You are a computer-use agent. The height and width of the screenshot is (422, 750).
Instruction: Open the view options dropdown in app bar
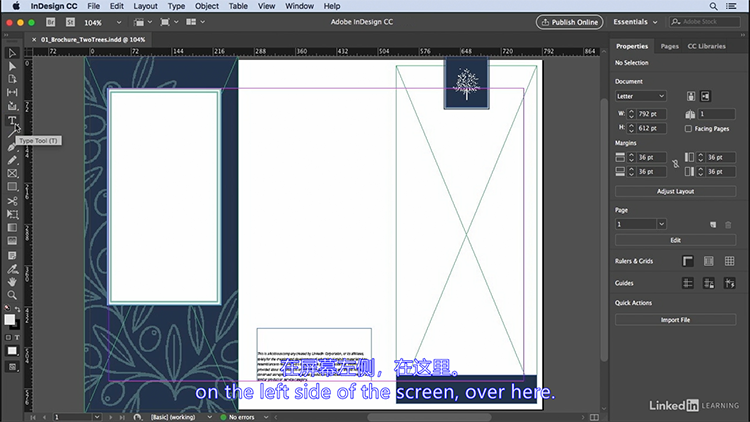(143, 22)
